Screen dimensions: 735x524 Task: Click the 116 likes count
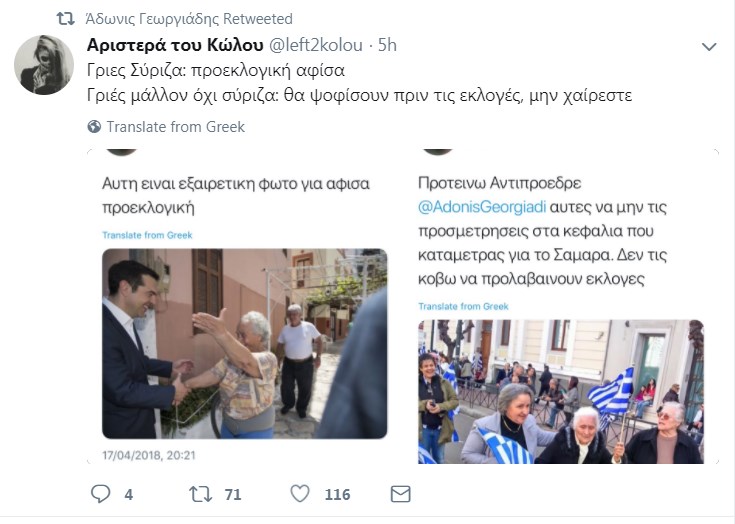pos(338,494)
